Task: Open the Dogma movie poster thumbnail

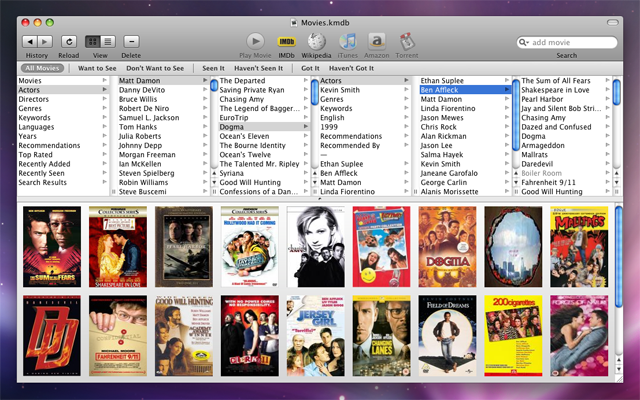Action: (x=448, y=247)
